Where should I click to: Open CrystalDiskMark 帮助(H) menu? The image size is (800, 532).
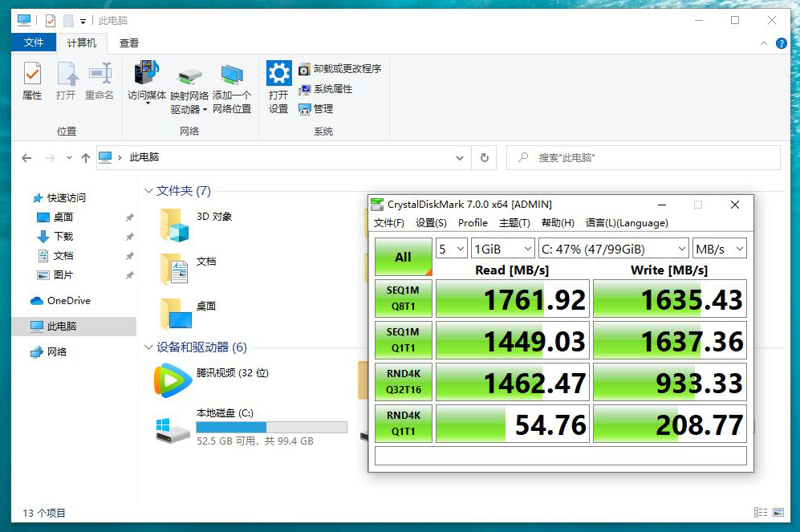[x=558, y=223]
